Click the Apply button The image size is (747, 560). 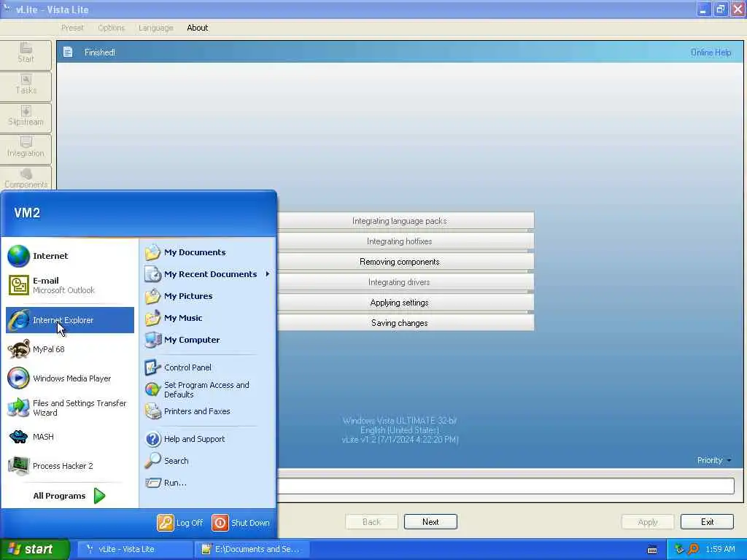648,522
